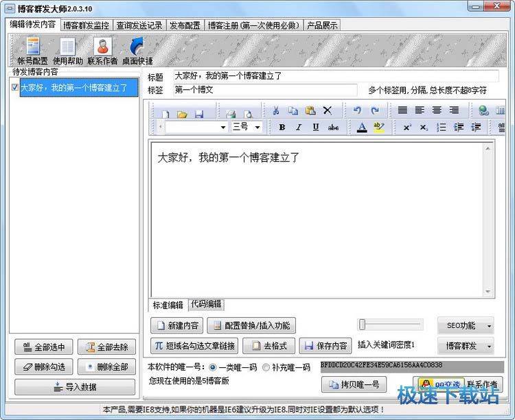Image resolution: width=515 pixels, height=420 pixels.
Task: Apply underline formatting in the editor
Action: coord(316,128)
